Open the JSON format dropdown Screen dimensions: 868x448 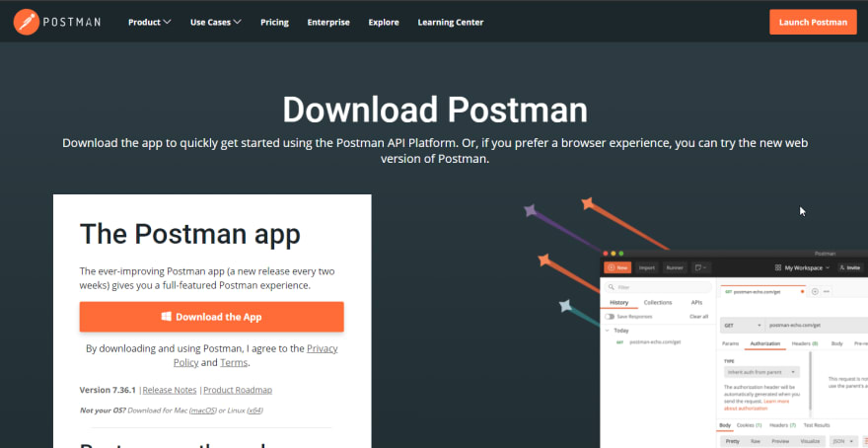(x=842, y=441)
